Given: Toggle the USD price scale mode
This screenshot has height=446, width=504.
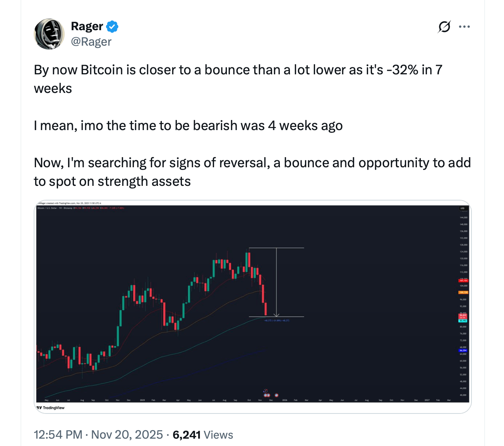Looking at the screenshot, I should click(x=463, y=208).
